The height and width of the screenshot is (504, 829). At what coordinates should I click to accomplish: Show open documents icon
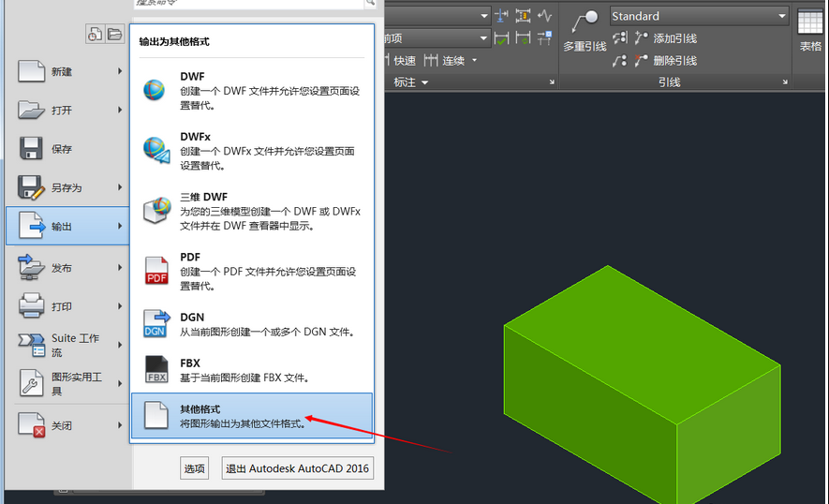coord(114,35)
